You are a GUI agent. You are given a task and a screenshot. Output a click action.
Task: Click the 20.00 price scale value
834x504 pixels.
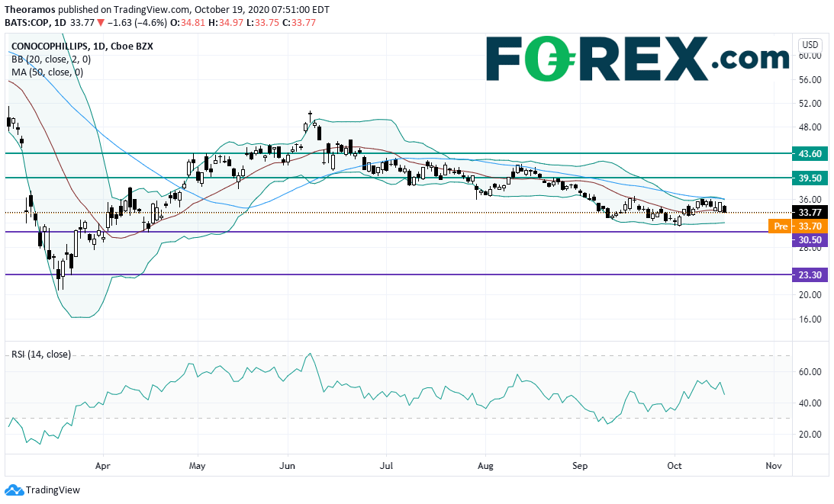pyautogui.click(x=810, y=295)
